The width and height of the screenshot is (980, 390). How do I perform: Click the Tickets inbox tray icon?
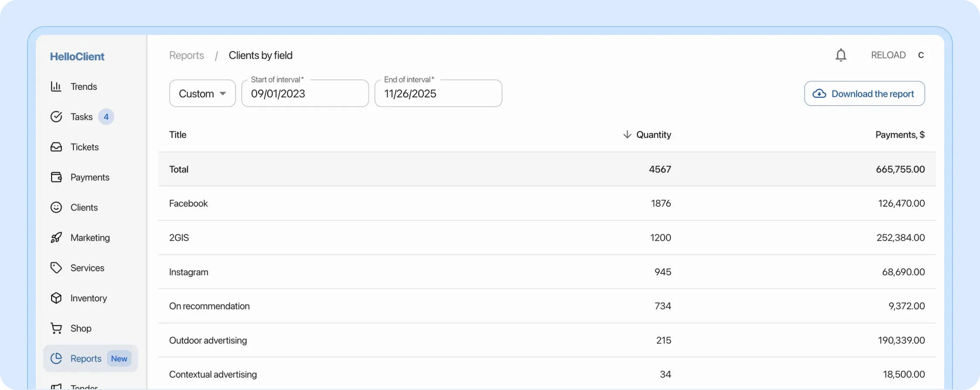[56, 147]
